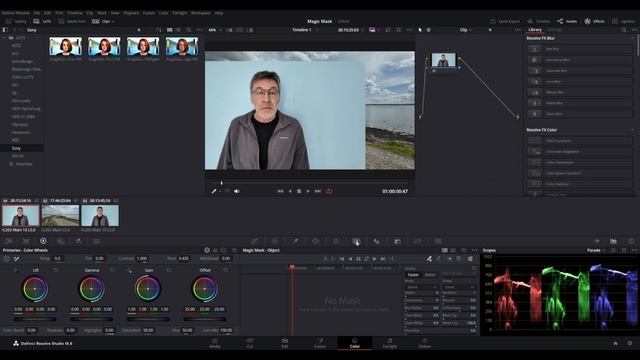Toggle the Effects panel button
The height and width of the screenshot is (360, 640).
[594, 21]
